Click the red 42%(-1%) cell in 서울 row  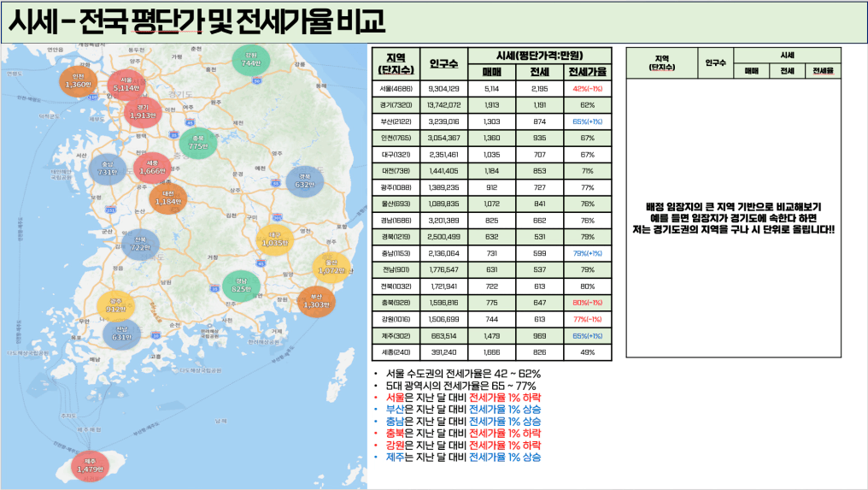pos(587,89)
